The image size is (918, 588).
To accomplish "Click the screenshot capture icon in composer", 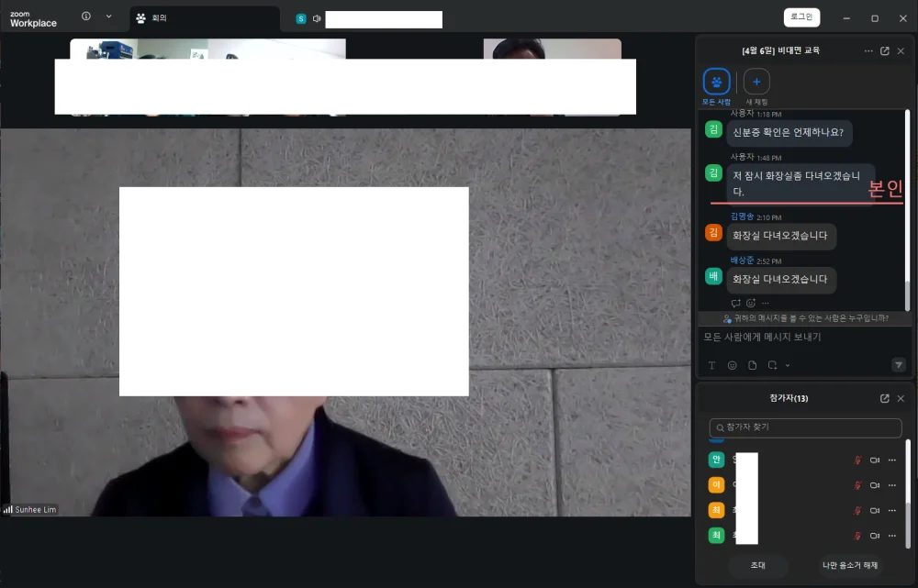I will [772, 365].
